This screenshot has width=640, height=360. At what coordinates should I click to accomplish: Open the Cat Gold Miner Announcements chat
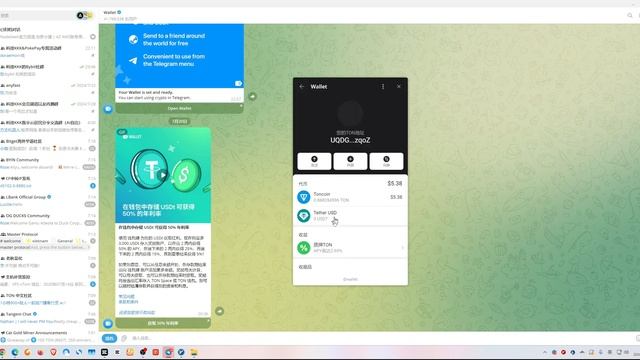click(x=49, y=336)
